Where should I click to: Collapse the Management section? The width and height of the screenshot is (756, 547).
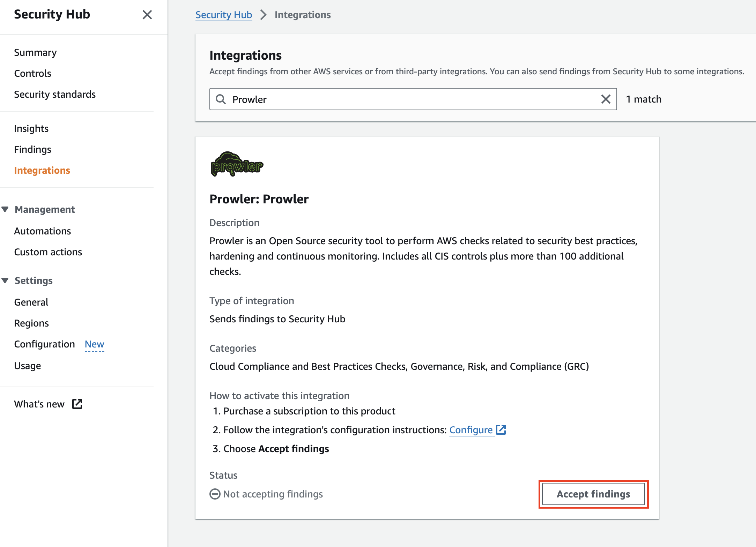click(5, 209)
